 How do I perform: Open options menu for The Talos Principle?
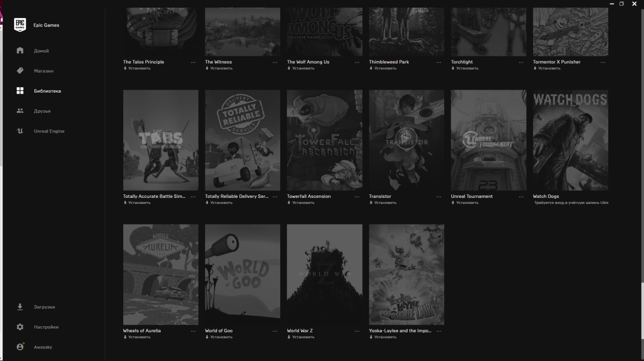tap(193, 62)
